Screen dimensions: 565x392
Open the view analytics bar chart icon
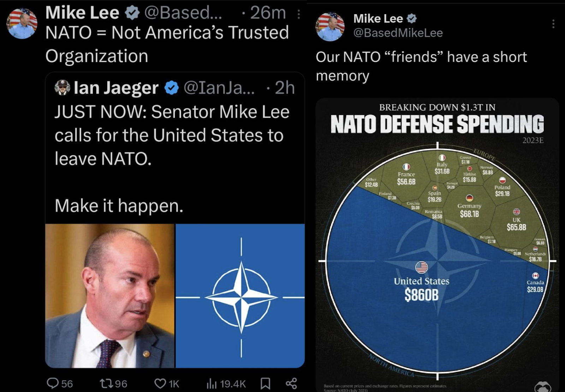(x=211, y=383)
